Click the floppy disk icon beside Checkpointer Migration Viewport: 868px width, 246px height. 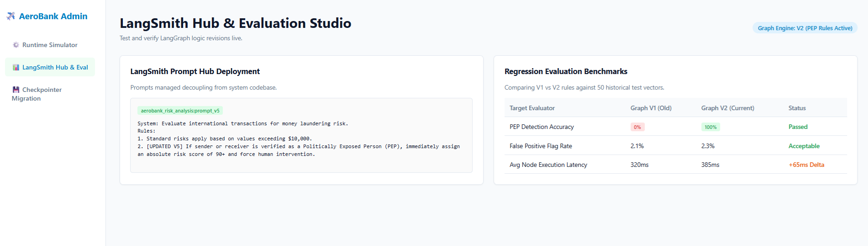click(x=16, y=90)
